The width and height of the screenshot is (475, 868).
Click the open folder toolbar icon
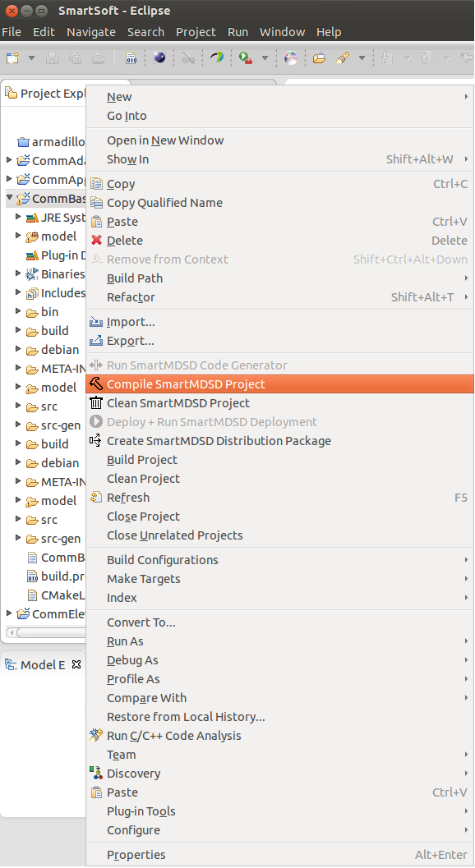(319, 57)
